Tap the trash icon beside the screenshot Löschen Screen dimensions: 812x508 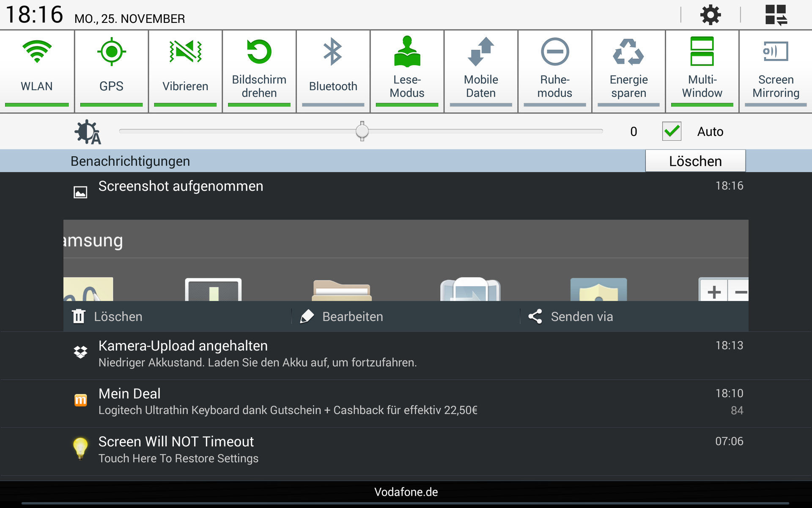[79, 316]
